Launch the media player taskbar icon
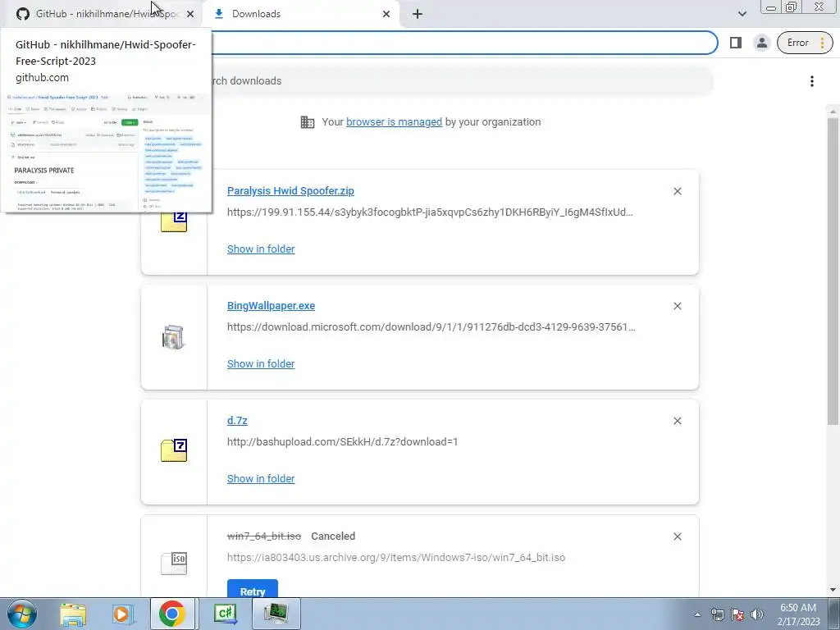840x630 pixels. (x=122, y=614)
